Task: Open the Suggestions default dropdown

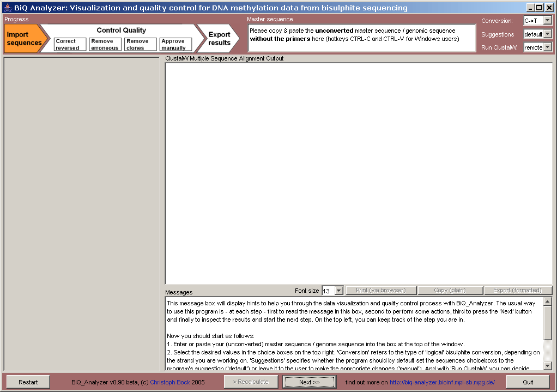Action: click(537, 34)
